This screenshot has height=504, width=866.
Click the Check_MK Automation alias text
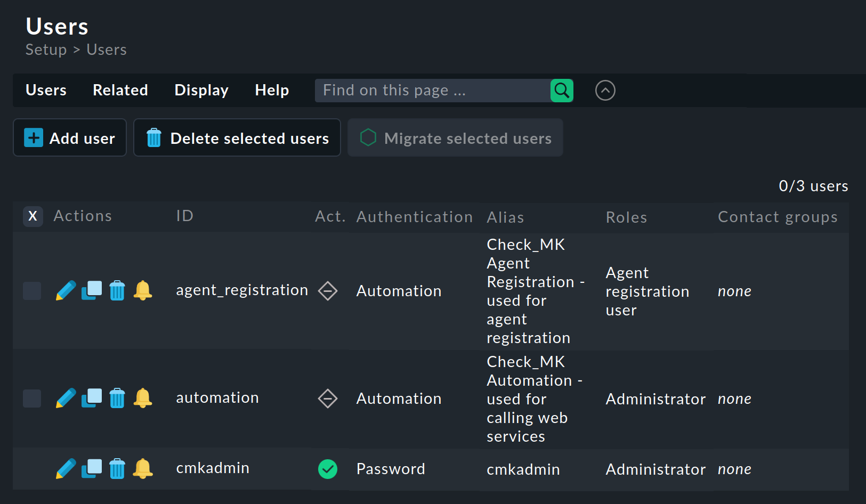pos(535,399)
